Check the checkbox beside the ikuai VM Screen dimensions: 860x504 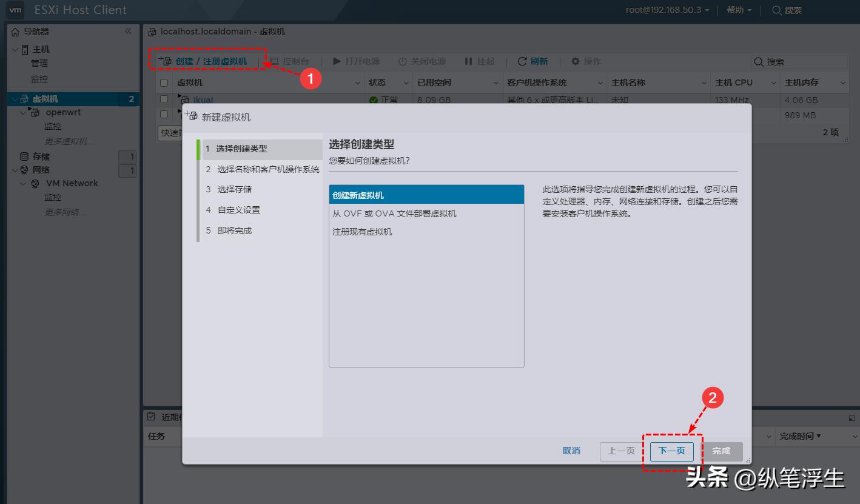[163, 99]
